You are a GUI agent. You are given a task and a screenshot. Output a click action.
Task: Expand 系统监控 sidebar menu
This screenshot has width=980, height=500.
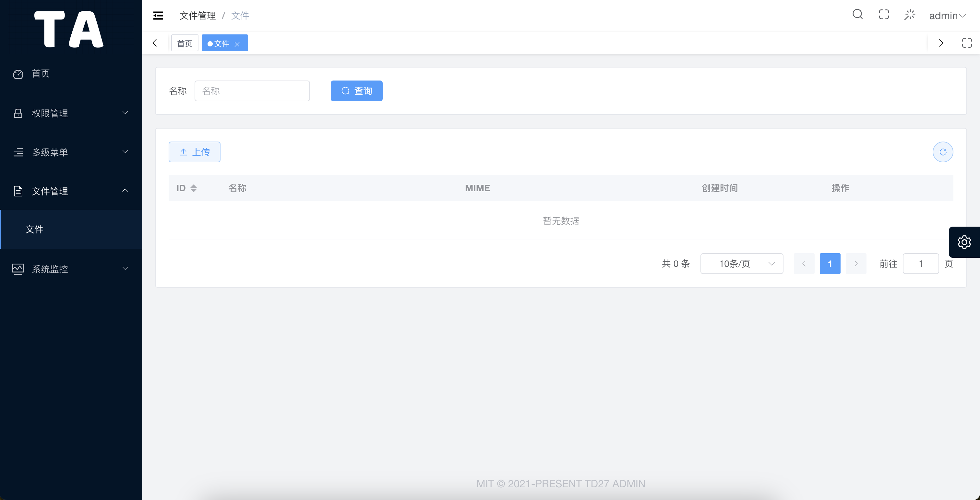click(x=71, y=269)
